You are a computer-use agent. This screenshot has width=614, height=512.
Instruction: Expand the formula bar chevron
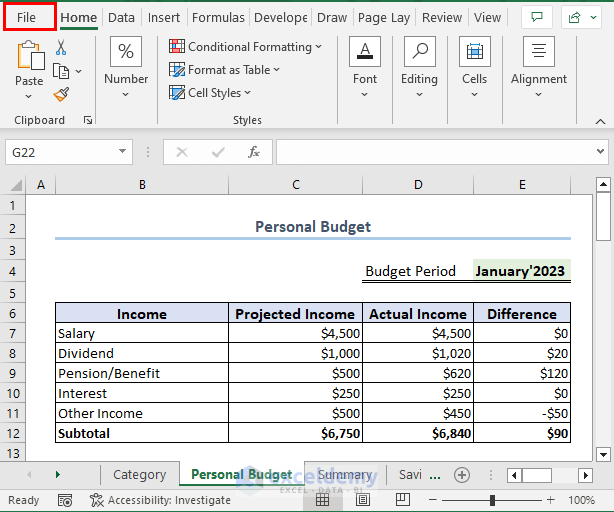[600, 151]
